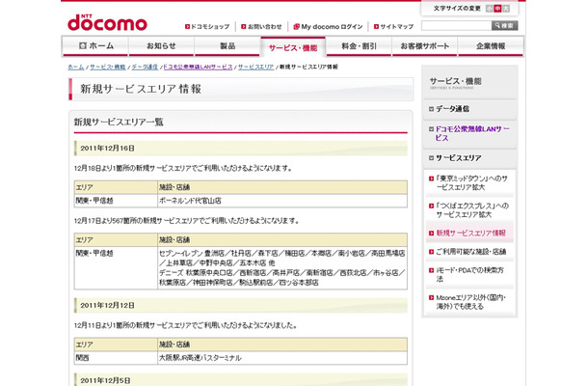588x386 pixels.
Task: Select large text size 大 button
Action: 506,9
